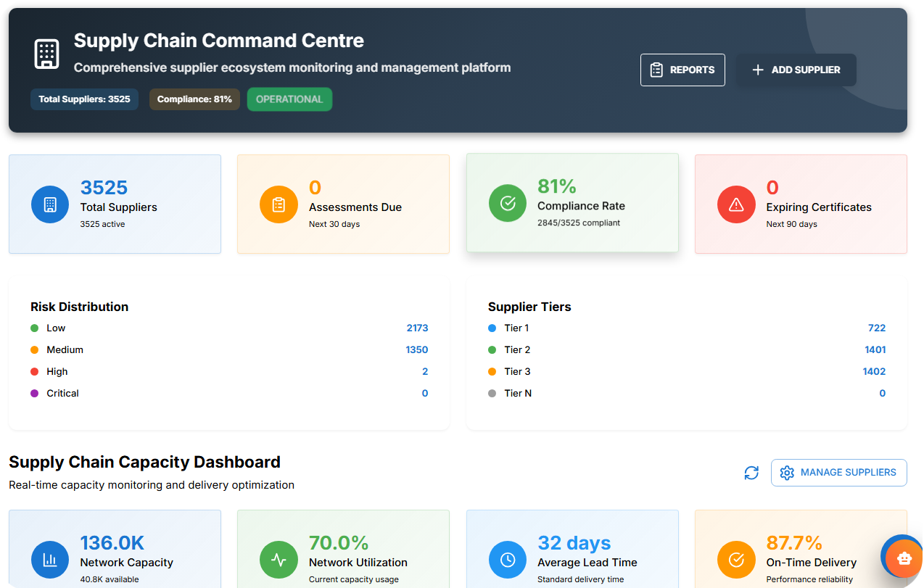Click the blue Tier 1 dot
924x588 pixels.
pyautogui.click(x=492, y=328)
